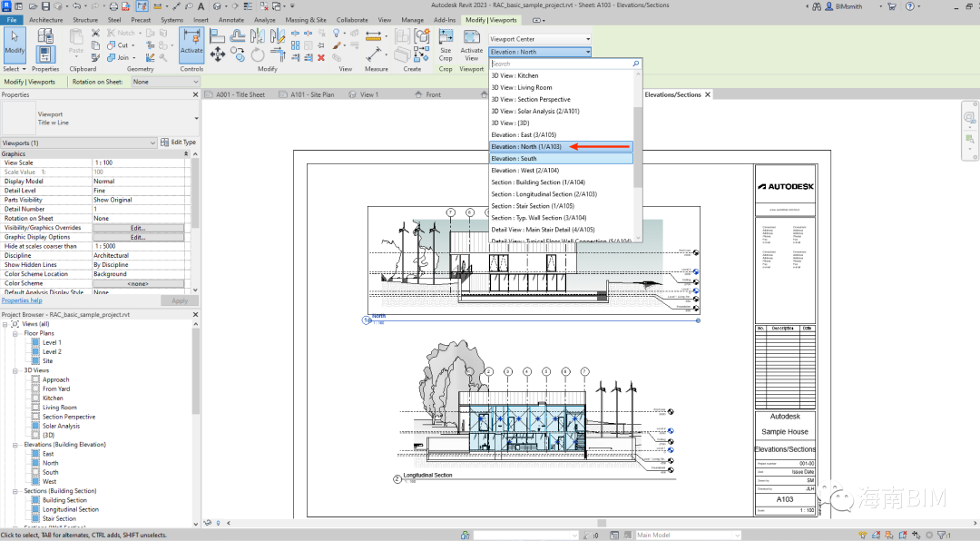Click the Activate View button
Viewport: 980px width, 541px height.
471,45
